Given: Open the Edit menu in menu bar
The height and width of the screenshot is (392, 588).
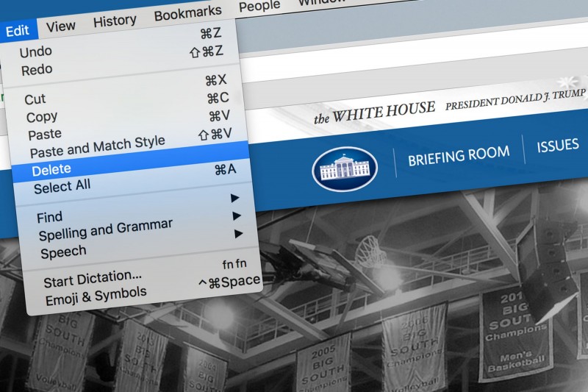Looking at the screenshot, I should point(18,30).
